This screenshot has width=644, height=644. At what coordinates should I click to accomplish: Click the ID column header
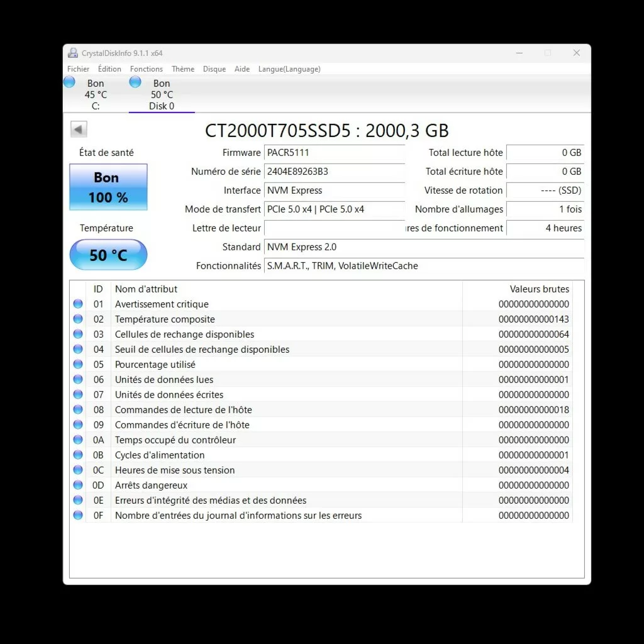[x=98, y=289]
